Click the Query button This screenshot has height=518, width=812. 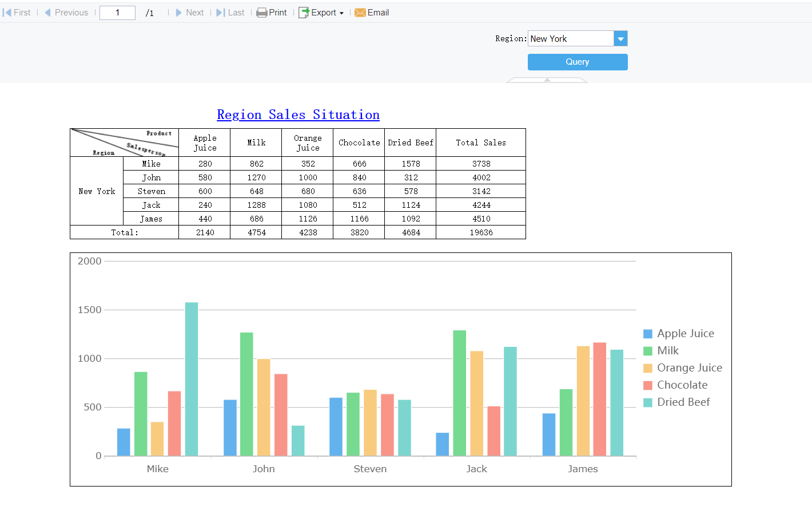pos(578,62)
